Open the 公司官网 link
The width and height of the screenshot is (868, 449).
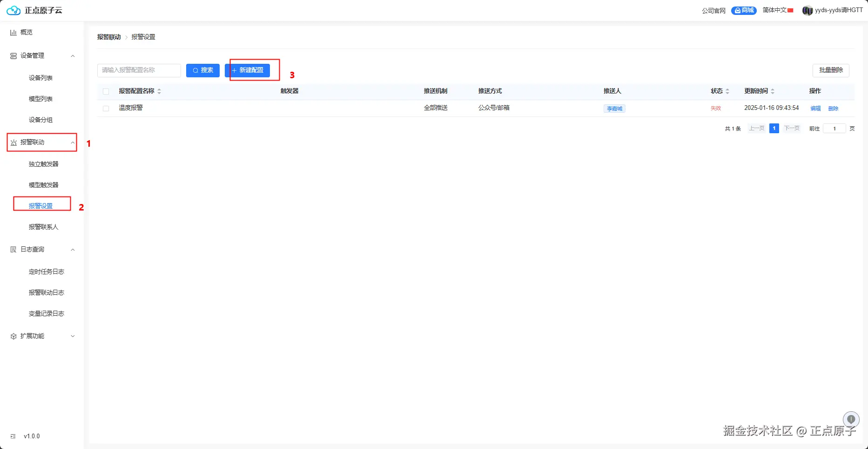[713, 11]
